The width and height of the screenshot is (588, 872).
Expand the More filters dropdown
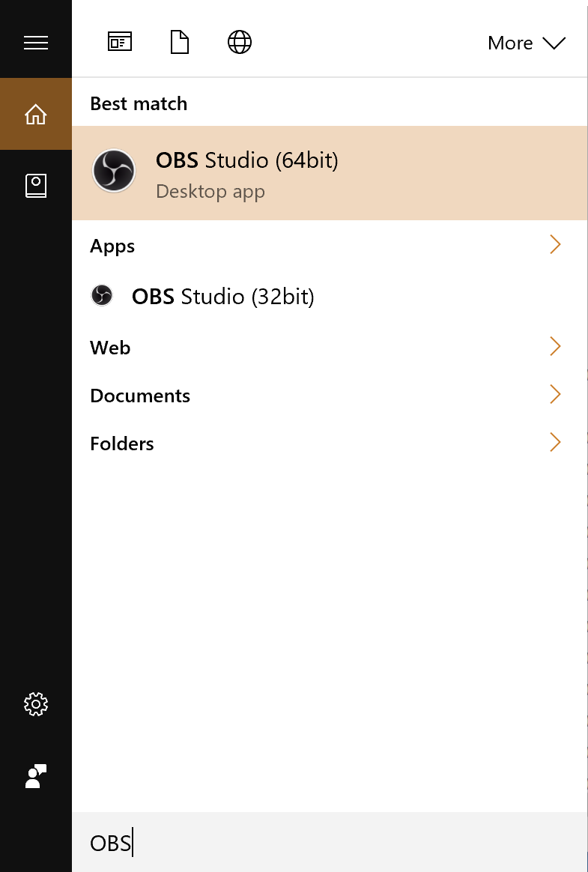click(527, 43)
